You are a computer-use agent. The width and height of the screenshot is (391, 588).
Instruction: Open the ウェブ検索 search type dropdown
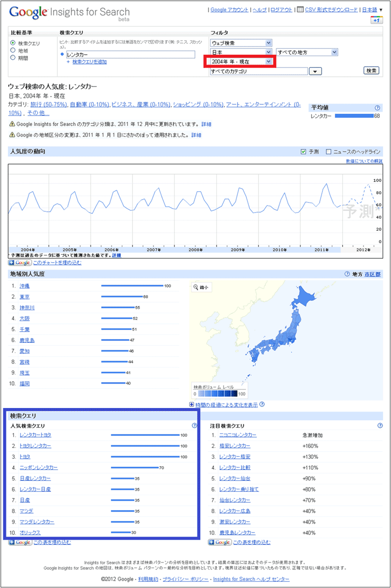[x=241, y=44]
